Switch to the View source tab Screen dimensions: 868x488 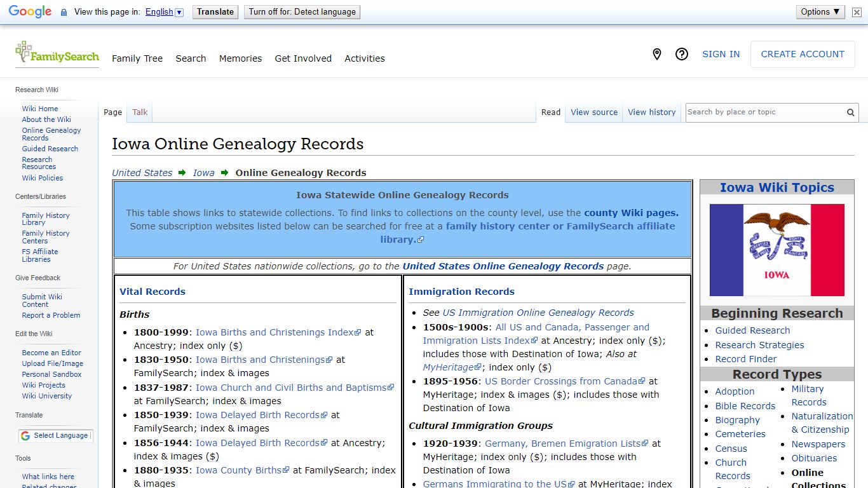[594, 112]
